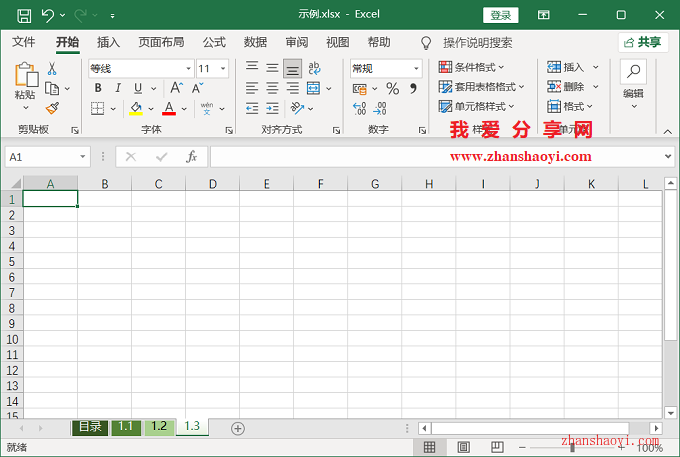The image size is (680, 457).
Task: Save the workbook with the floppy icon
Action: (x=24, y=16)
